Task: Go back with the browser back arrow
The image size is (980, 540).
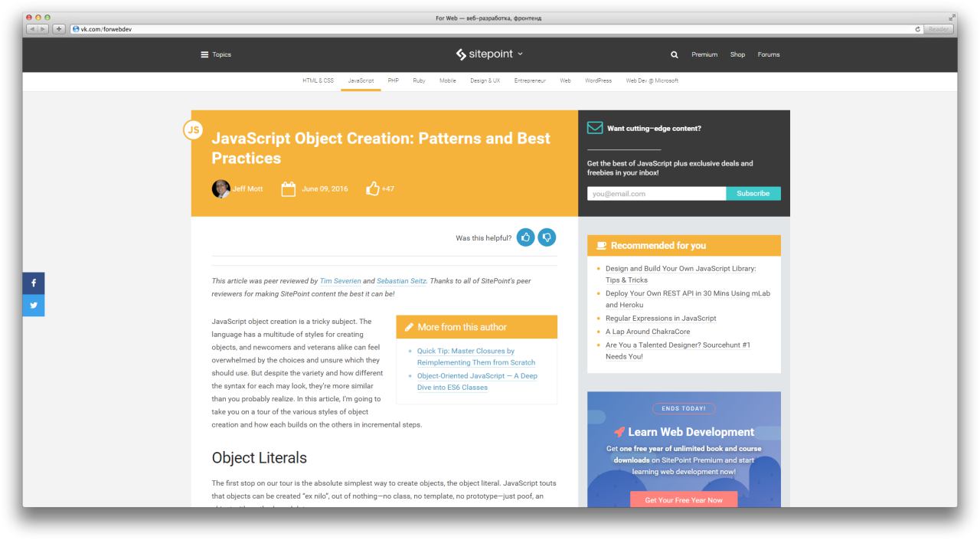Action: pos(32,29)
